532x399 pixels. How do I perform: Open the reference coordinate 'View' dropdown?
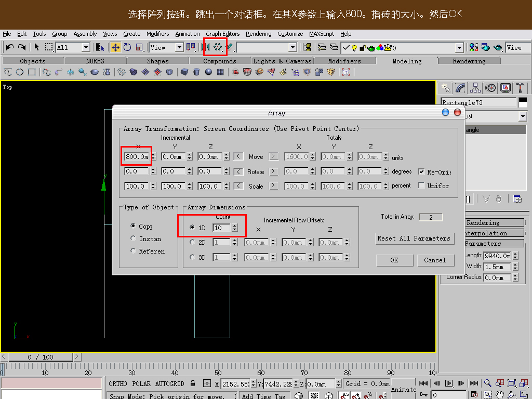click(x=180, y=47)
